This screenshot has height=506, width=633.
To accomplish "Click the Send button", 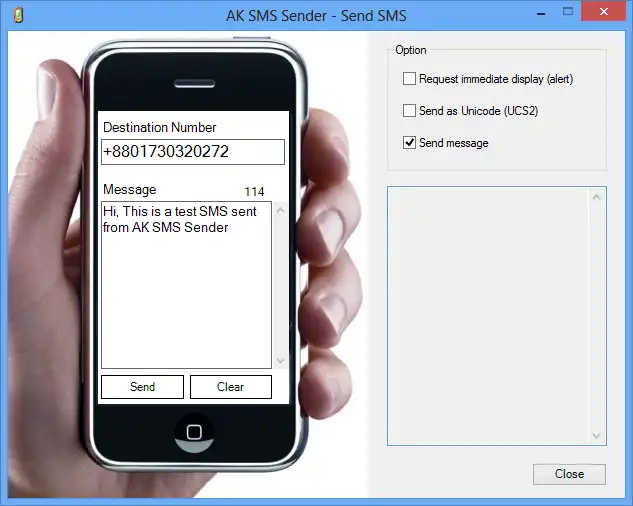I will tap(143, 387).
